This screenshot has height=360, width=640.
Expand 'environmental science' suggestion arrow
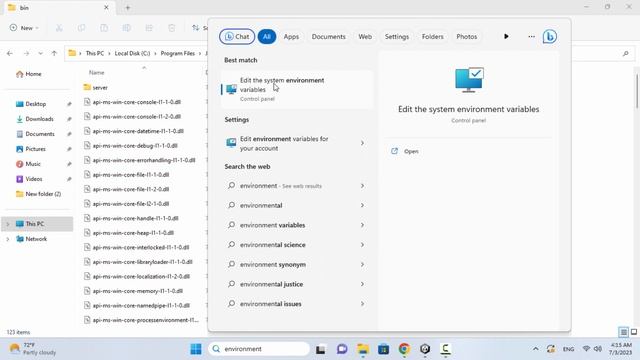[362, 245]
